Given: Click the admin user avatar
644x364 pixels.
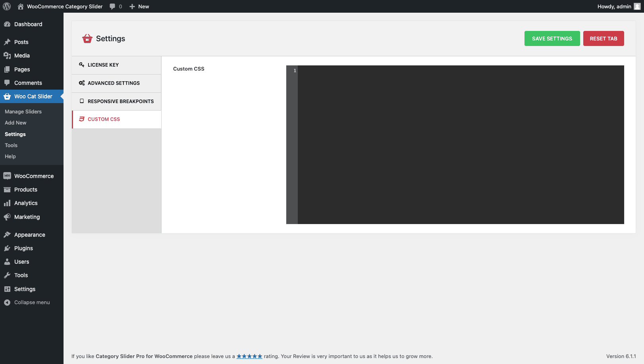Looking at the screenshot, I should 637,6.
